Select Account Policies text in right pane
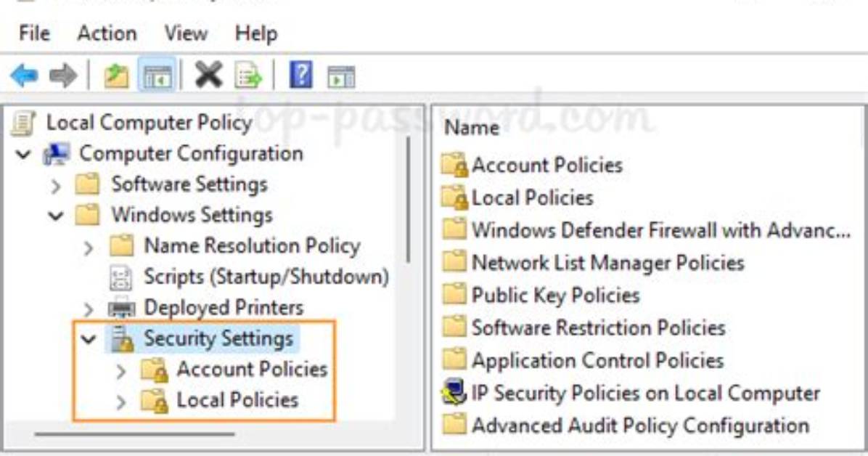The width and height of the screenshot is (868, 456). (x=547, y=165)
